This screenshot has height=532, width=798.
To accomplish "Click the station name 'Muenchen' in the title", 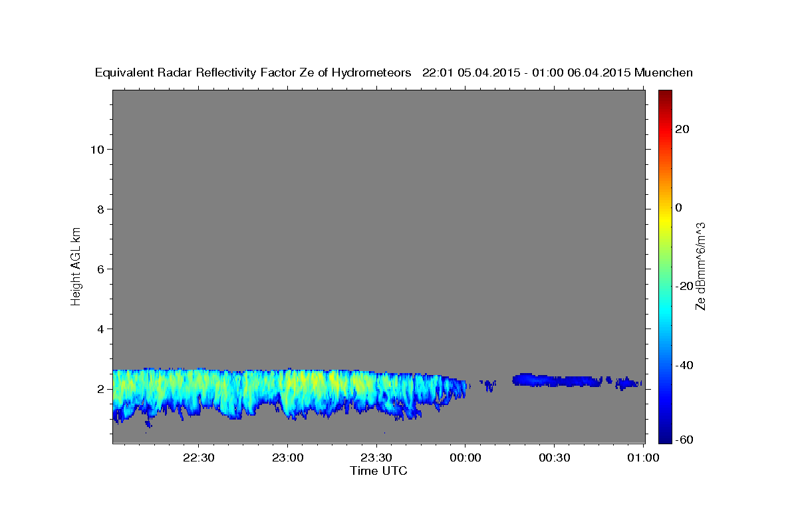I will (664, 73).
